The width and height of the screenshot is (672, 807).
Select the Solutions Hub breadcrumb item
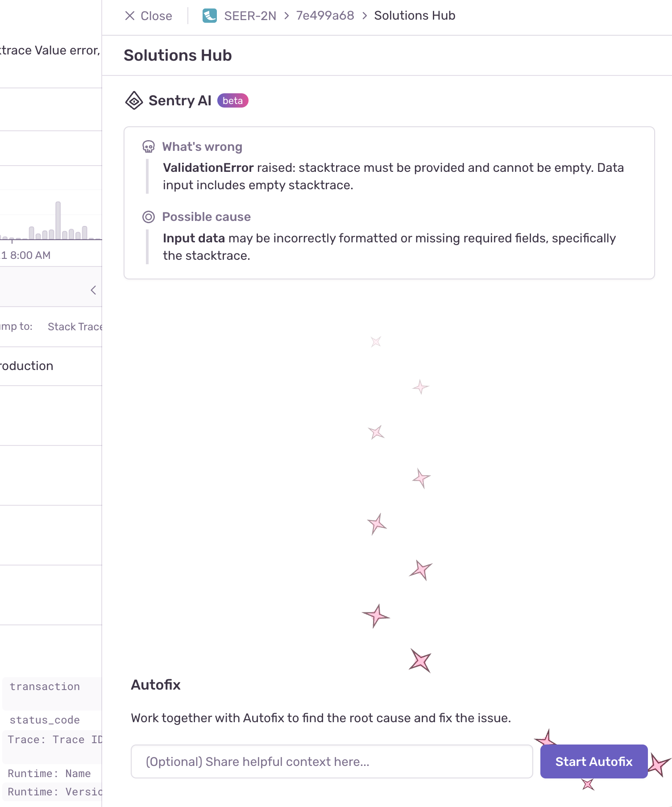point(415,16)
